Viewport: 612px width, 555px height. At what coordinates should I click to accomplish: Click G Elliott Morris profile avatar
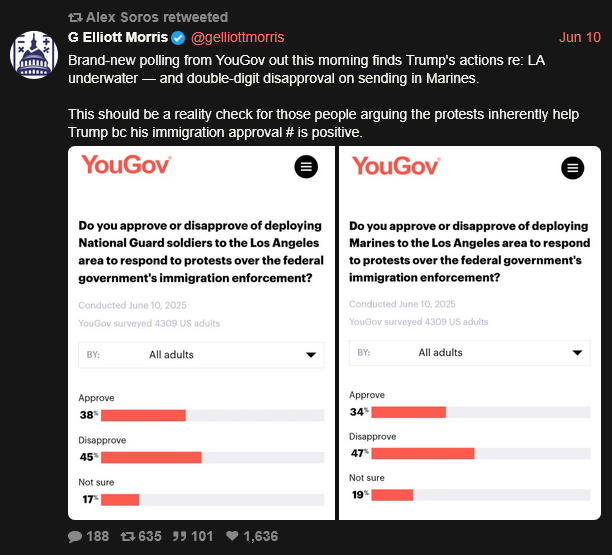coord(34,55)
